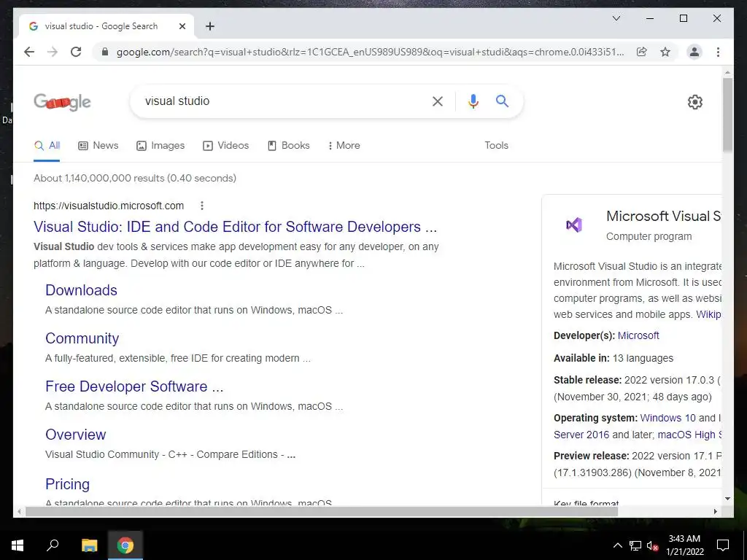Show hidden system tray icons

tap(617, 545)
